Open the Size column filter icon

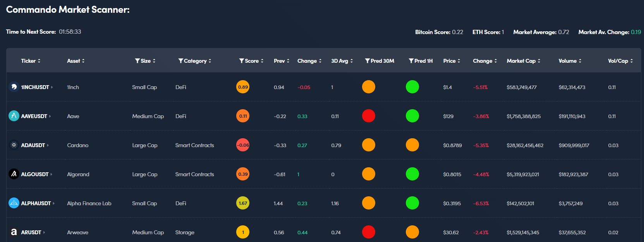click(137, 61)
